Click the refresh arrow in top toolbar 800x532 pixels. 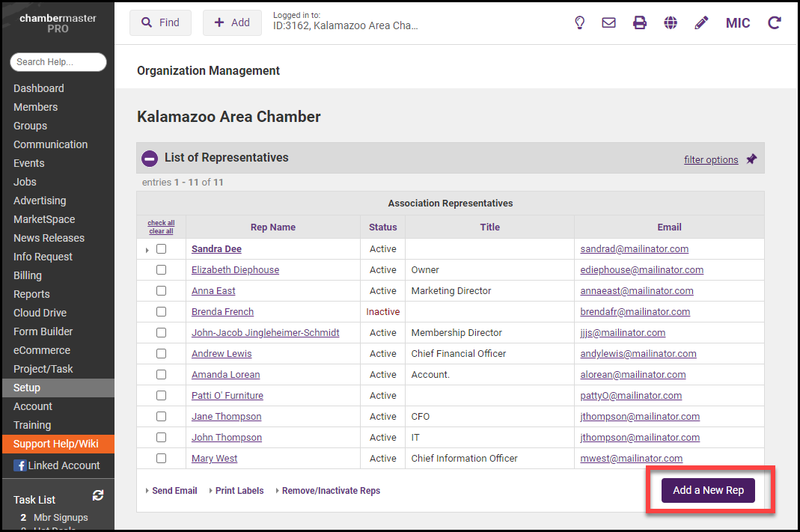pyautogui.click(x=775, y=22)
